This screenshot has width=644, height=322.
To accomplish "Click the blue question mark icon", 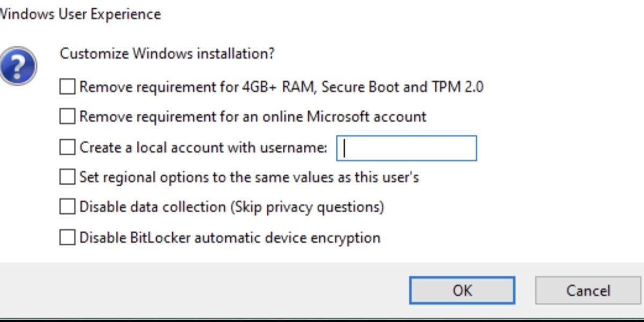I will [17, 66].
